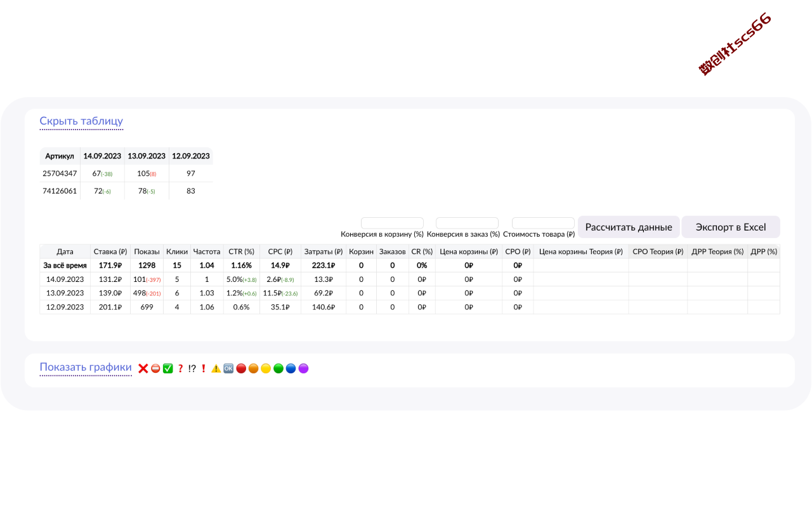
Task: Click the Артикул header cell
Action: pos(60,156)
